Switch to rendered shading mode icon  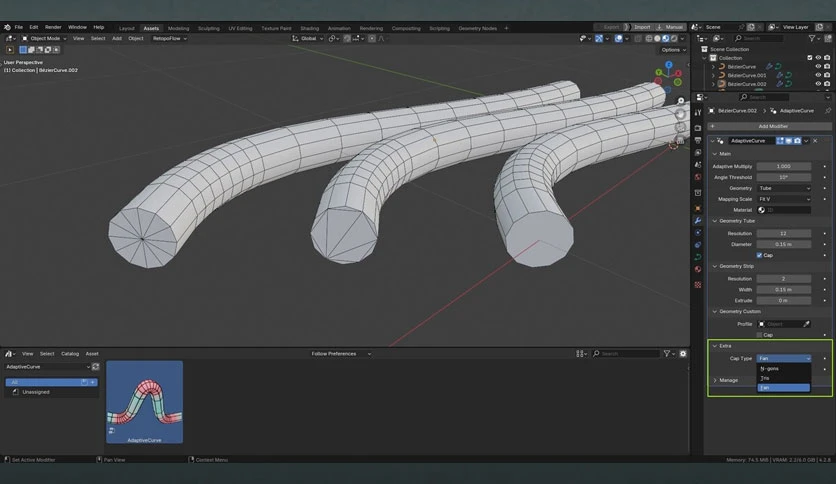tap(674, 38)
